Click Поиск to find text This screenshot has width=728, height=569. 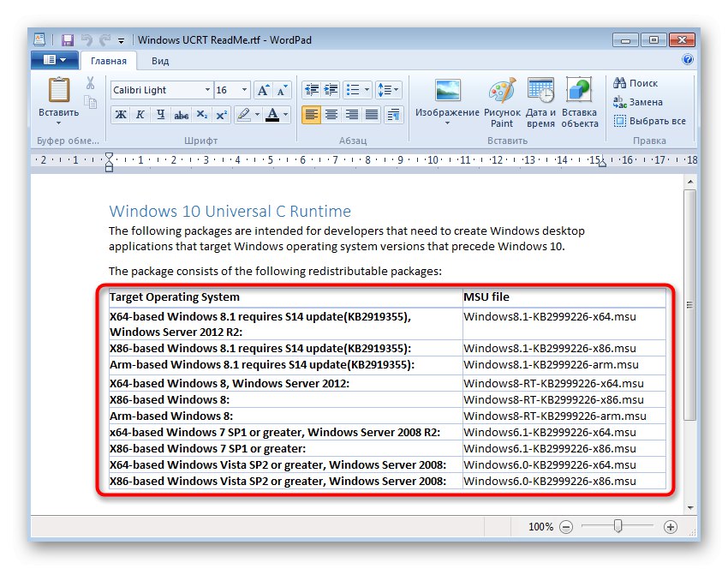[x=636, y=83]
